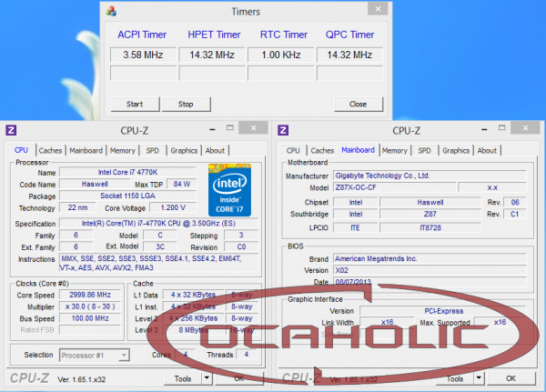Screen dimensions: 546x392
Task: Click the Intel Core i7 inside logo
Action: (229, 190)
